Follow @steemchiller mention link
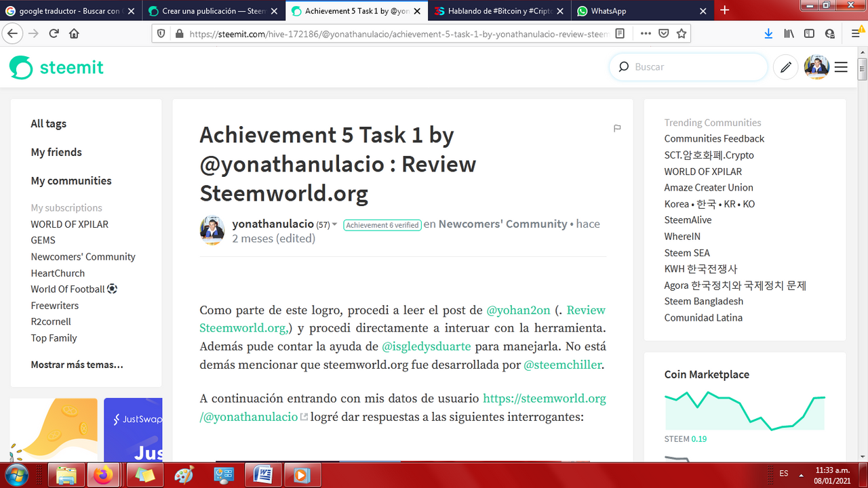This screenshot has height=488, width=868. click(x=564, y=365)
